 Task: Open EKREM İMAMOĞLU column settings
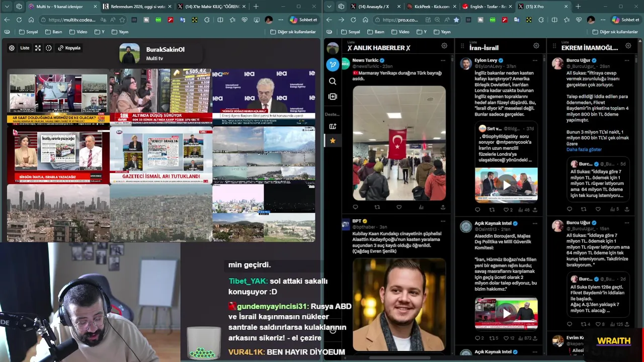point(628,46)
